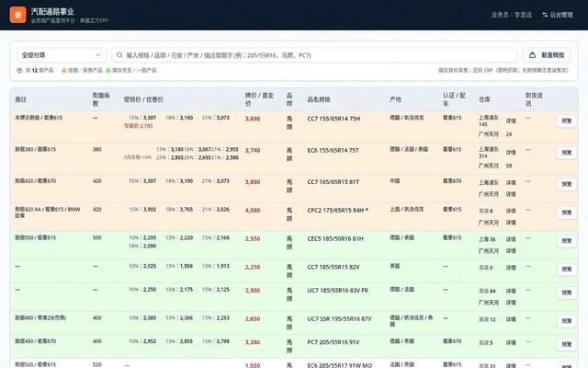Viewport: 588px width, 368px height.
Task: Click the action button in the UC7 SSR 195/55R16 87V row
Action: click(566, 321)
